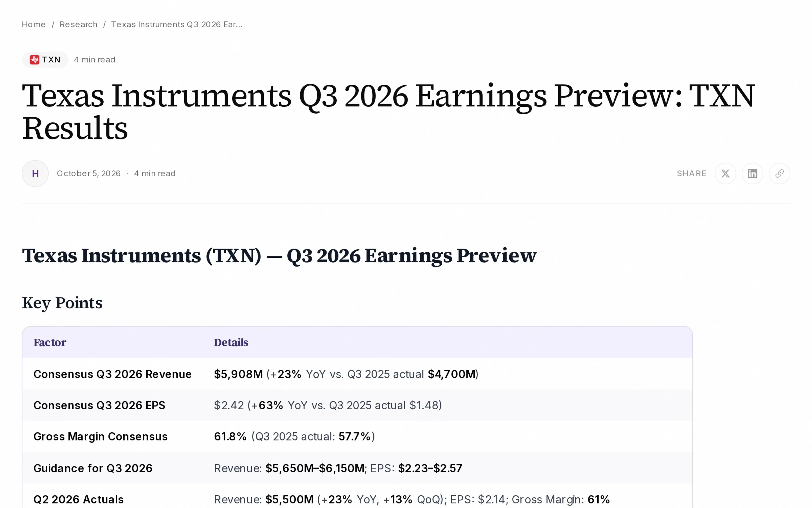812x508 pixels.
Task: Click the $2.42 EPS consensus details
Action: coord(328,405)
